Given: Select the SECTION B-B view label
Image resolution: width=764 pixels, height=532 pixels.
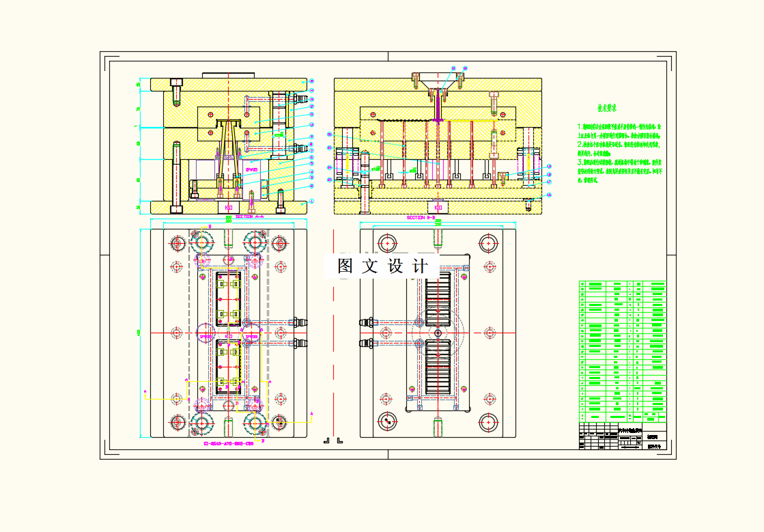Looking at the screenshot, I should click(x=421, y=218).
